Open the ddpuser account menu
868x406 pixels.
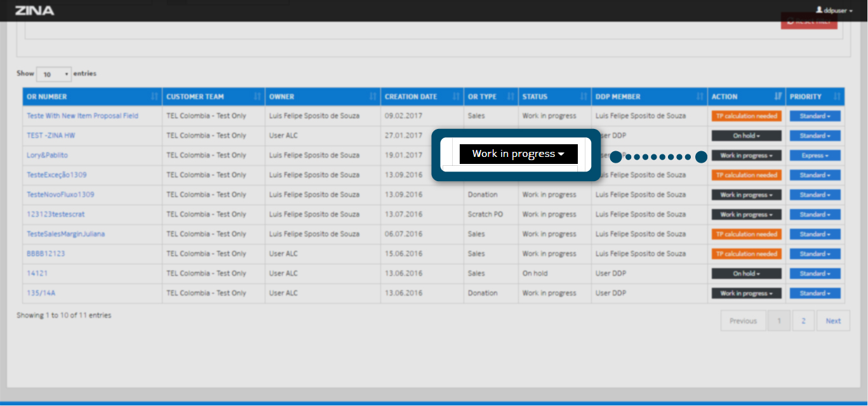point(834,11)
